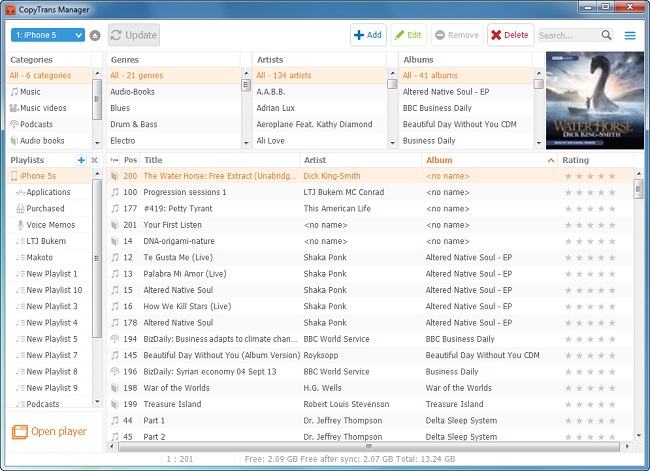Open the Purchased playlist

coord(49,209)
